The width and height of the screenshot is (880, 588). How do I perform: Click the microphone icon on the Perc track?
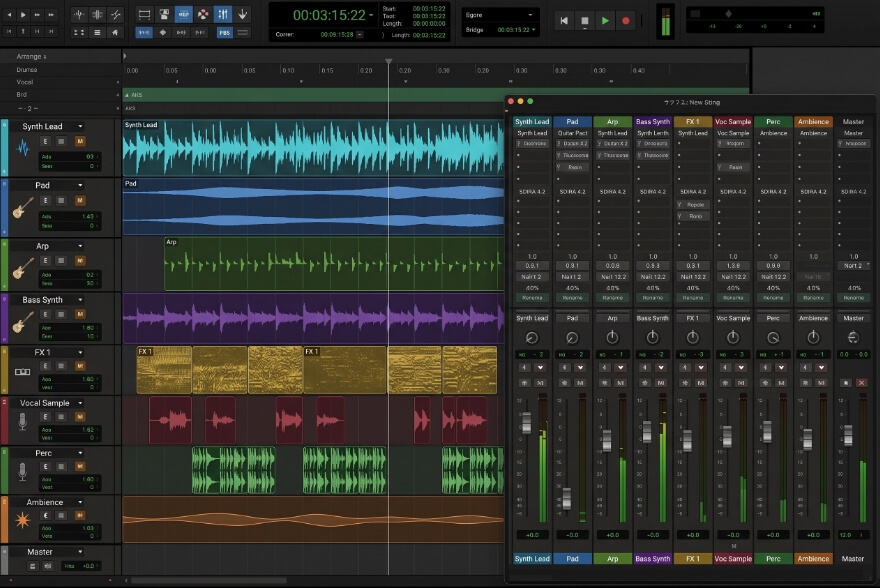pos(22,471)
